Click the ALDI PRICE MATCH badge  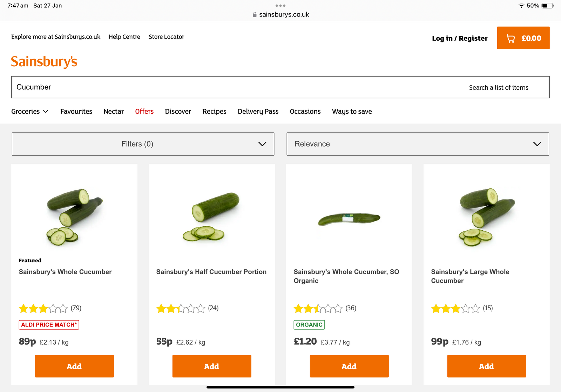pyautogui.click(x=49, y=325)
